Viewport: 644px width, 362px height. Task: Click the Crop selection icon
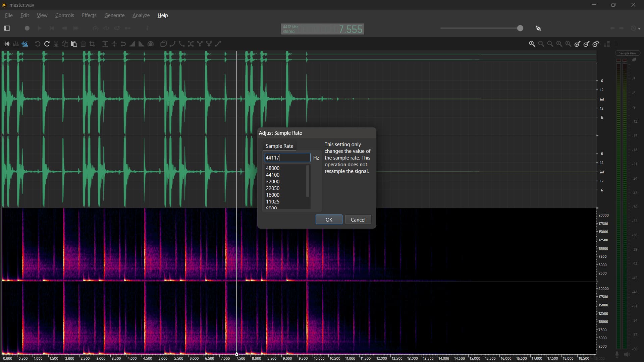[92, 44]
